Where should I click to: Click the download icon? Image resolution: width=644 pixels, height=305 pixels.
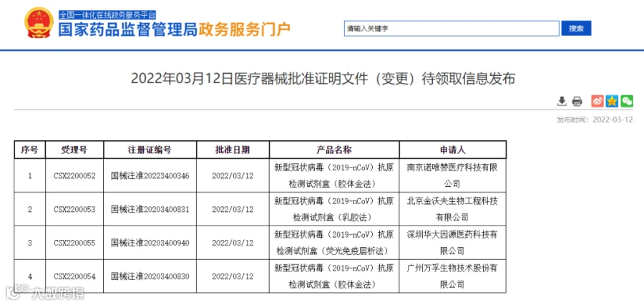point(562,101)
